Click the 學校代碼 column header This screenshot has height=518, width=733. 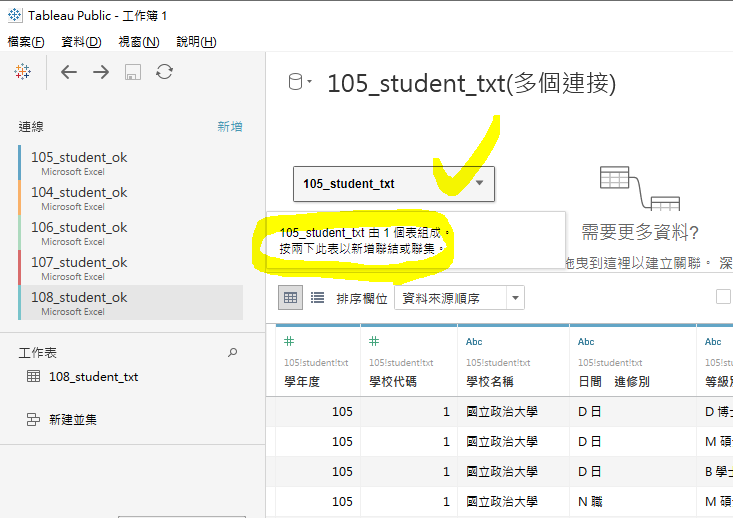pyautogui.click(x=393, y=382)
